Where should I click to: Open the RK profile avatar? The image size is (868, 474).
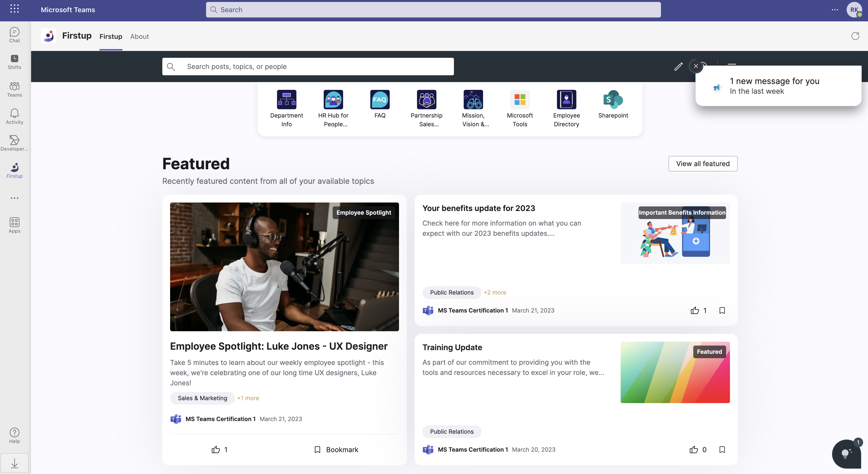[x=854, y=10]
